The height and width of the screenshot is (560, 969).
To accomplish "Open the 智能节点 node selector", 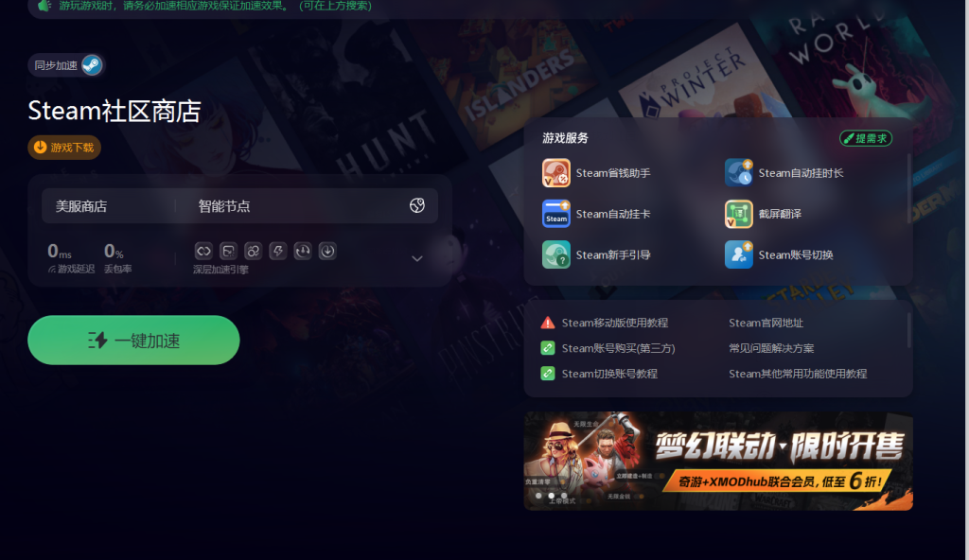I will [x=223, y=206].
